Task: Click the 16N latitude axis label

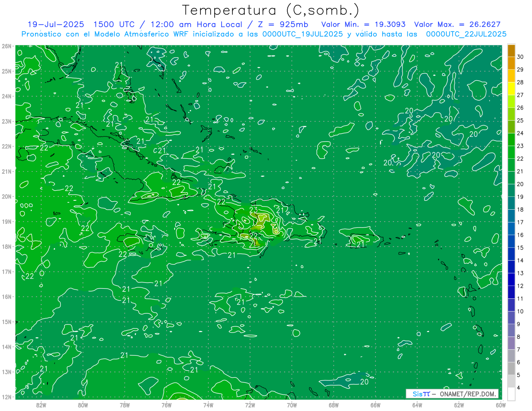Action: point(7,297)
